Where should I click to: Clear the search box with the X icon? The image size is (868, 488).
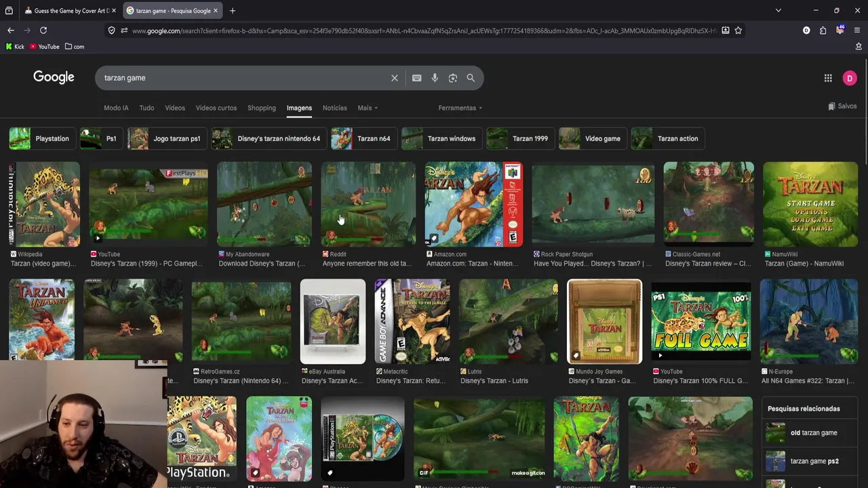(395, 78)
